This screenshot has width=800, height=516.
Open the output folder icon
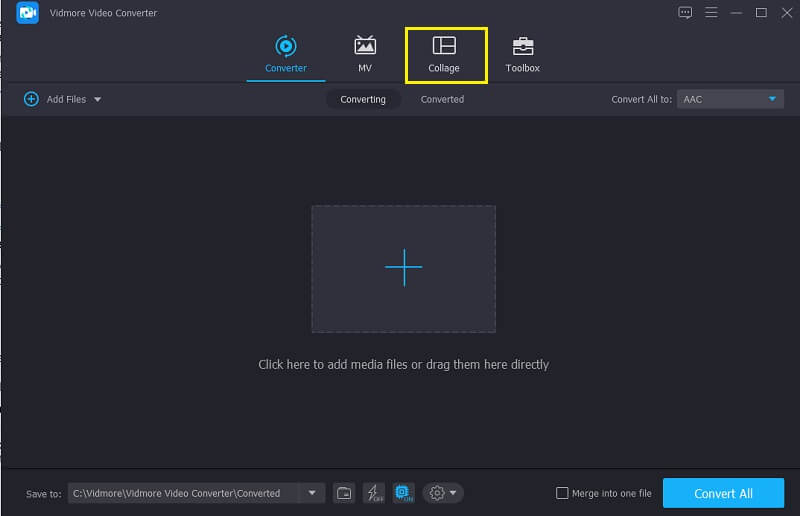click(x=343, y=493)
